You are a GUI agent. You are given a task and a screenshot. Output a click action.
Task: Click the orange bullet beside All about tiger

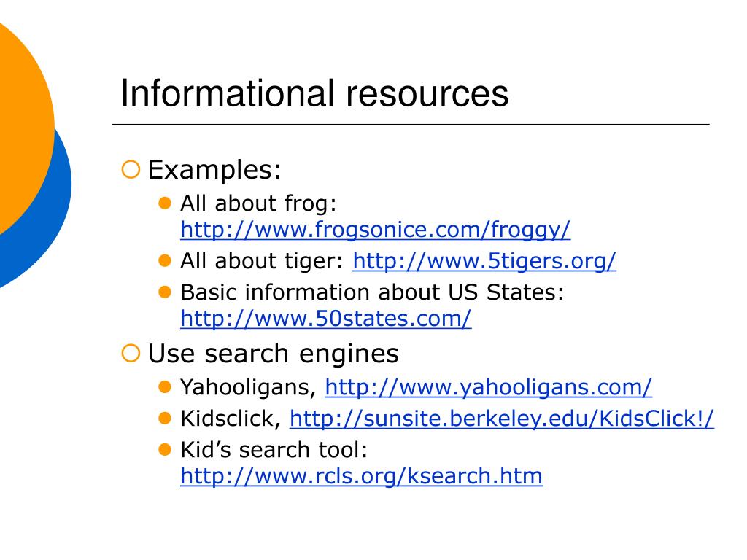coord(164,261)
